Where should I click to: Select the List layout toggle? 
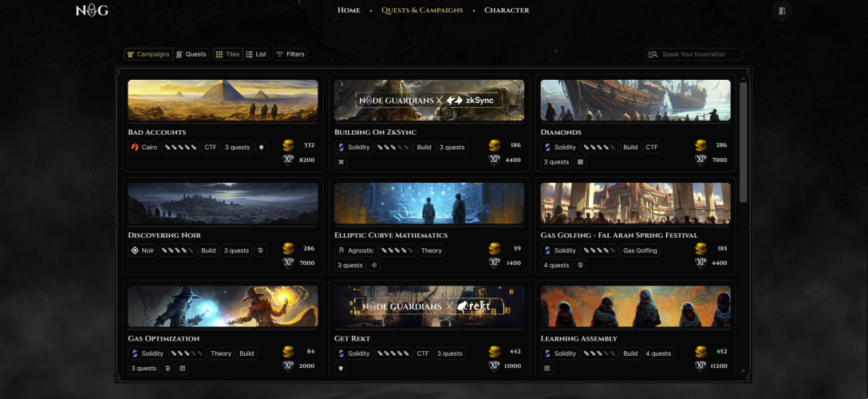pos(256,54)
